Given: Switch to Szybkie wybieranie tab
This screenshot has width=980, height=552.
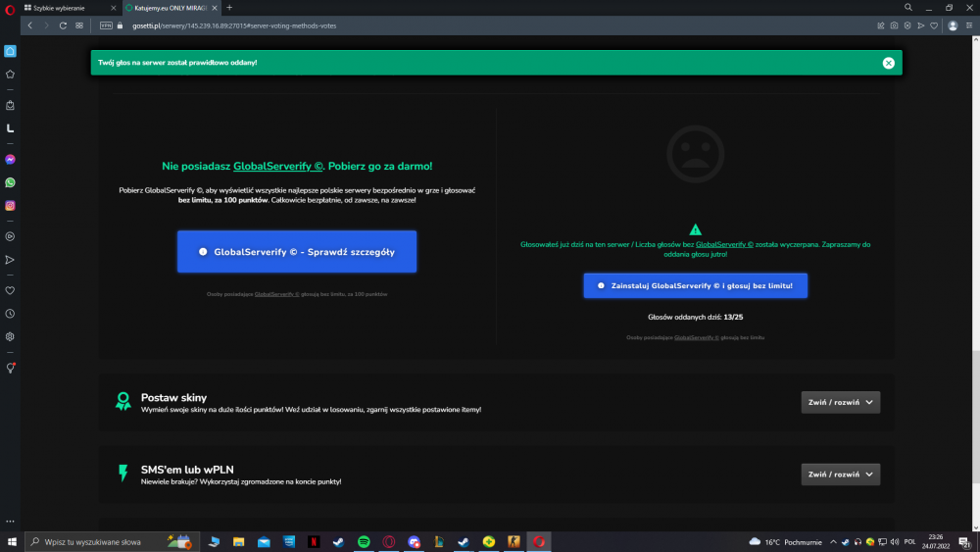Looking at the screenshot, I should click(x=69, y=8).
